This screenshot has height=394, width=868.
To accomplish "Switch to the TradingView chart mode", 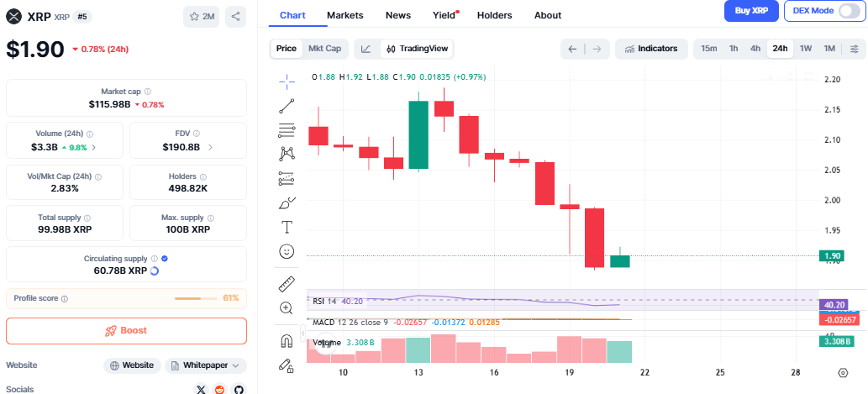I will click(x=418, y=49).
